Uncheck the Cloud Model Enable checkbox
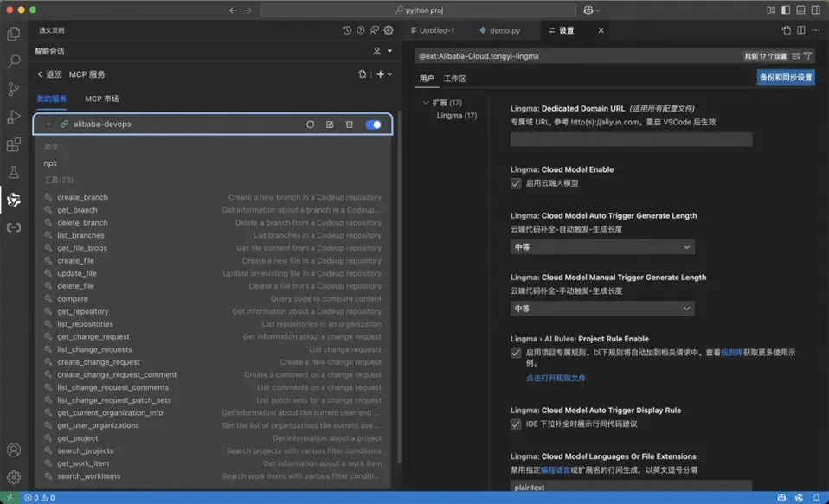The image size is (829, 504). click(516, 183)
